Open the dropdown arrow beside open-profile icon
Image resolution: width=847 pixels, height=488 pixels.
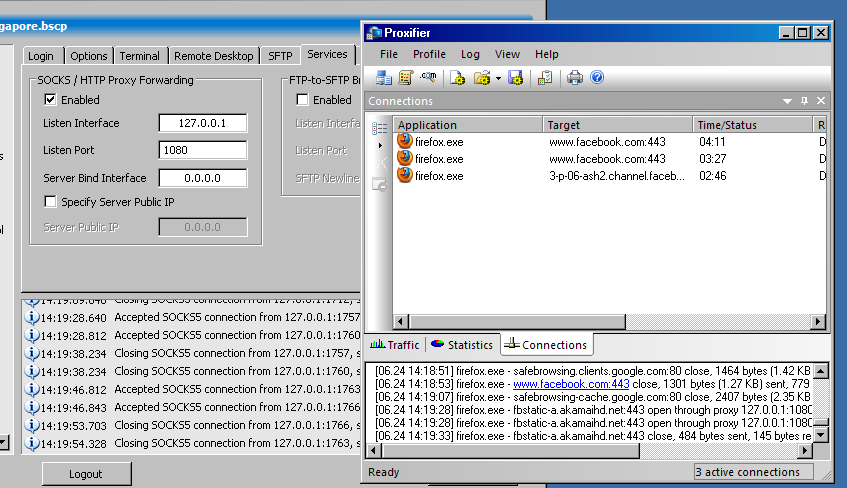[497, 78]
